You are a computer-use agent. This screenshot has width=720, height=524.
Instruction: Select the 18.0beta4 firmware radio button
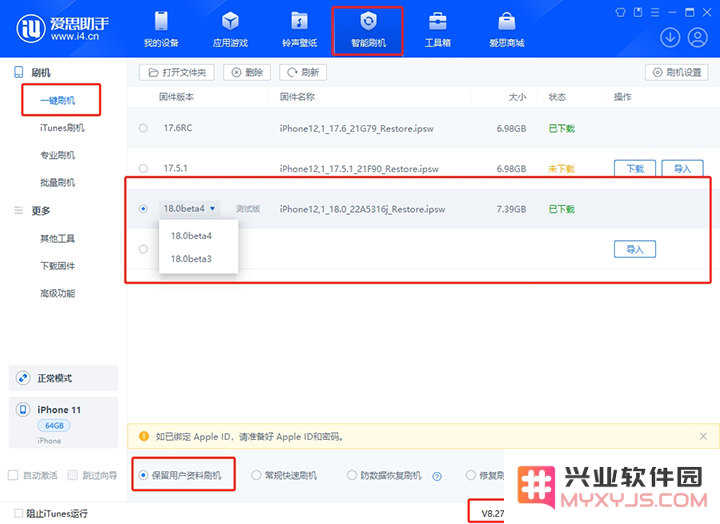click(143, 208)
